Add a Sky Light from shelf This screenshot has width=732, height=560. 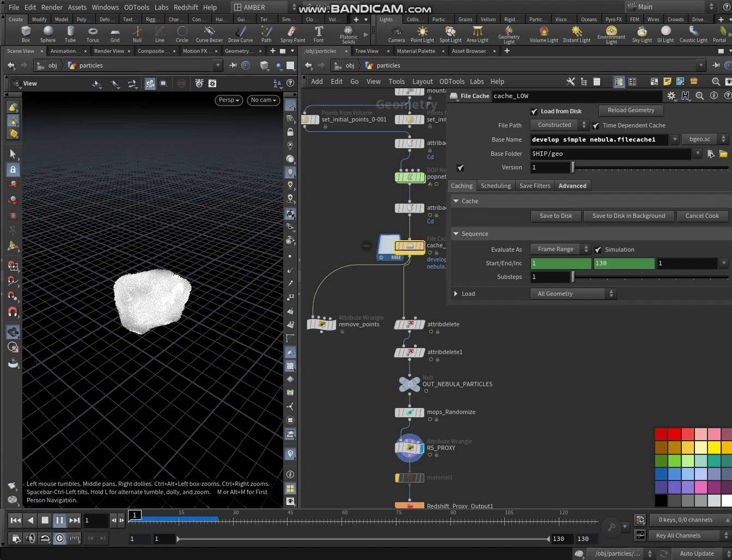tap(642, 34)
